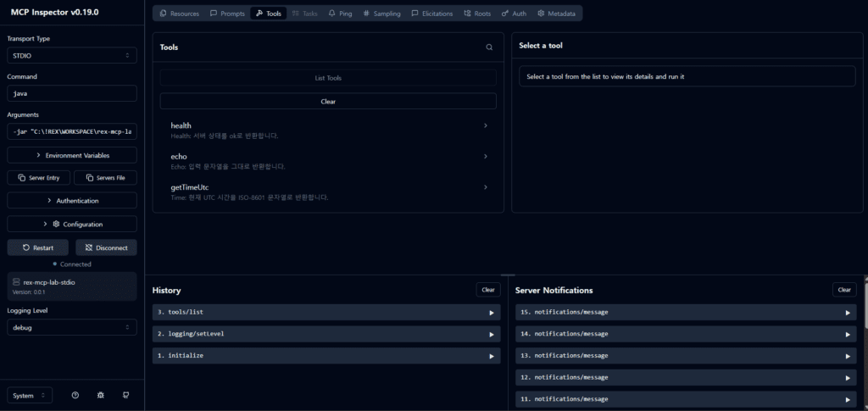Clear Server Notifications

point(844,289)
